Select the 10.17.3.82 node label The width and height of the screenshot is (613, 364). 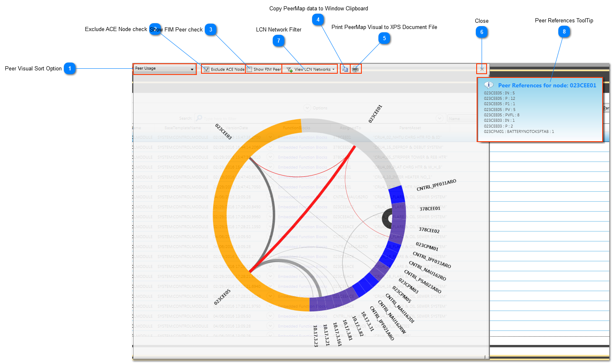pos(357,326)
